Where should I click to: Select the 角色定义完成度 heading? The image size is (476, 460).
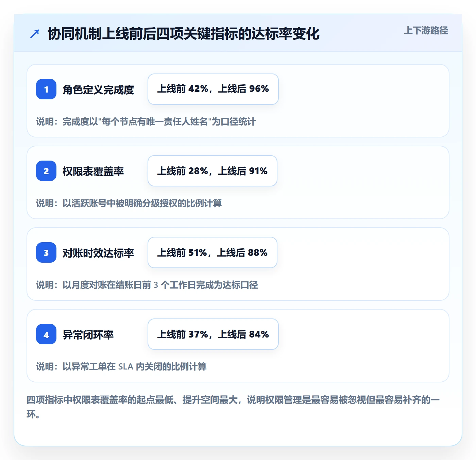point(98,89)
